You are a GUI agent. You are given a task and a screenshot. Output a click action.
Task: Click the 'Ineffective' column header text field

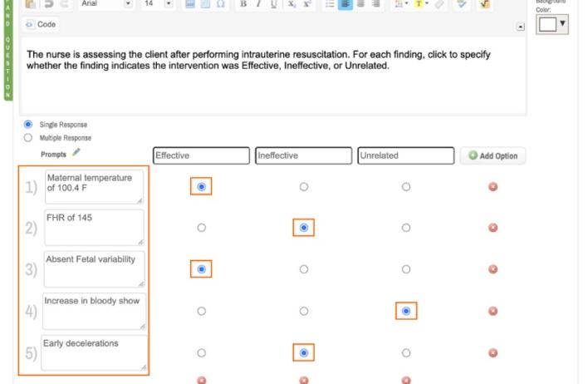coord(303,156)
